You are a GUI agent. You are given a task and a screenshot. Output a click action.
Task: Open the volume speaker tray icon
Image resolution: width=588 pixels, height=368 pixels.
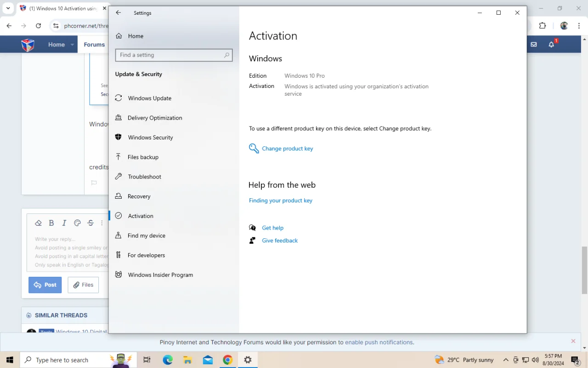coord(535,360)
